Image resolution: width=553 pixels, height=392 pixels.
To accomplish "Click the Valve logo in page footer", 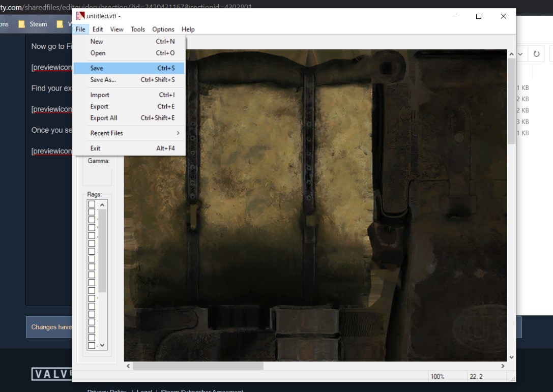I will [x=51, y=374].
